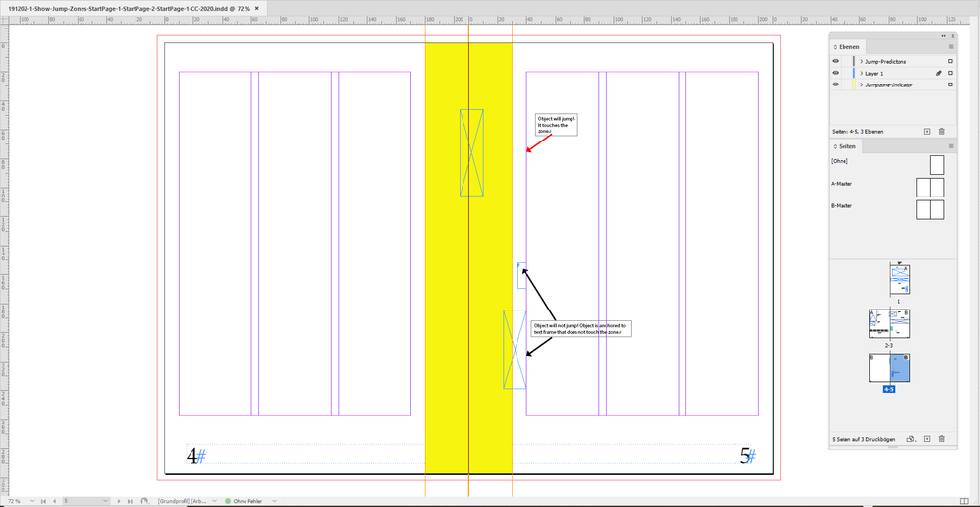This screenshot has height=507, width=980.
Task: Create new page in Seiten panel
Action: pos(927,439)
